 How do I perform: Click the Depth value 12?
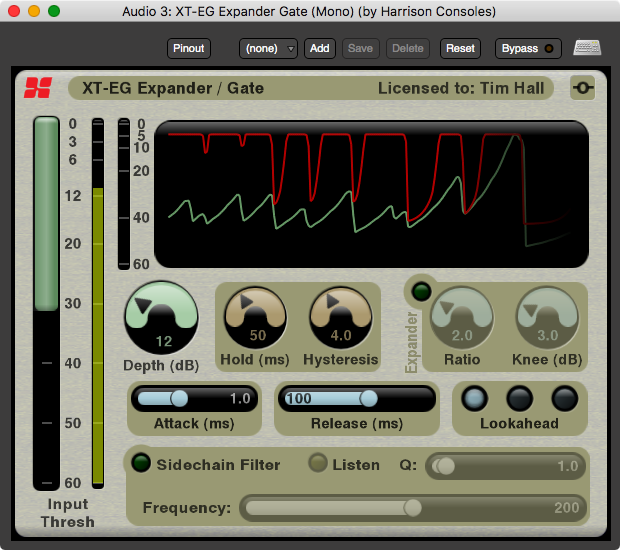[163, 341]
